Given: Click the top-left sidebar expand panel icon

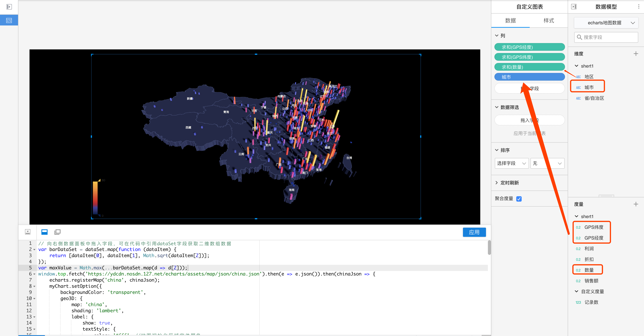Looking at the screenshot, I should tap(9, 7).
